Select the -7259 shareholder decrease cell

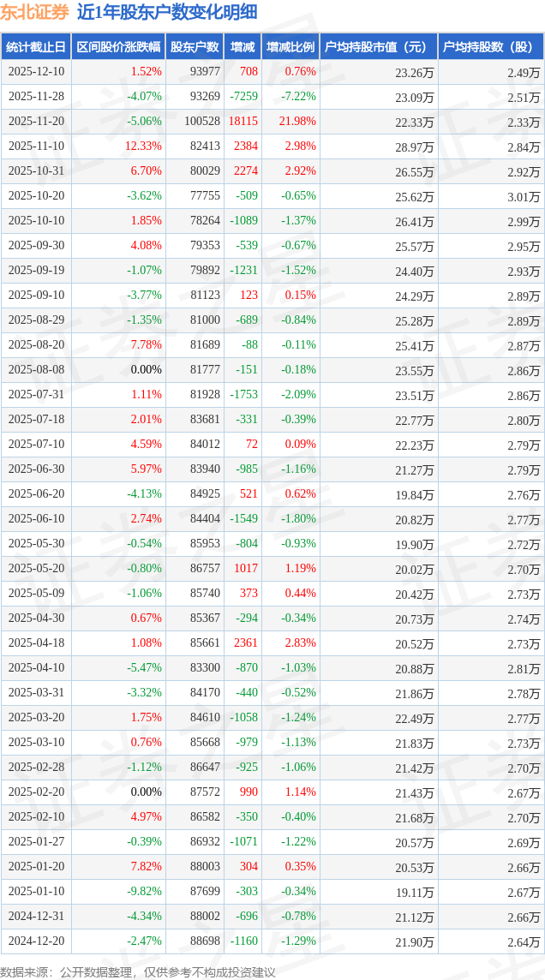click(x=243, y=97)
